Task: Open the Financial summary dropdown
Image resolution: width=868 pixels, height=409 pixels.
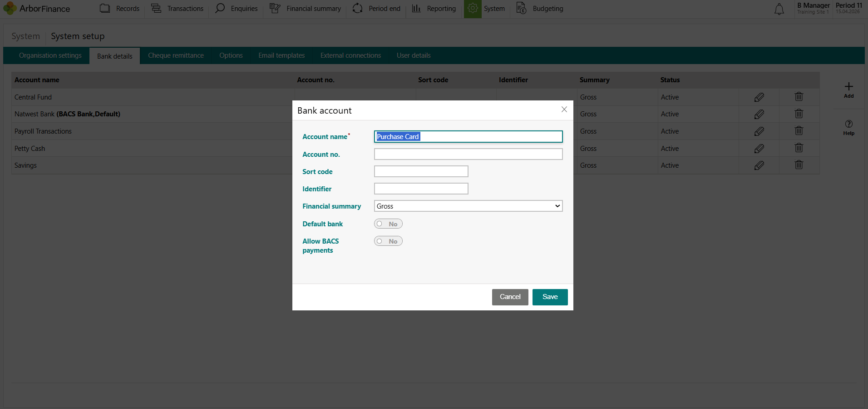Action: click(x=468, y=206)
